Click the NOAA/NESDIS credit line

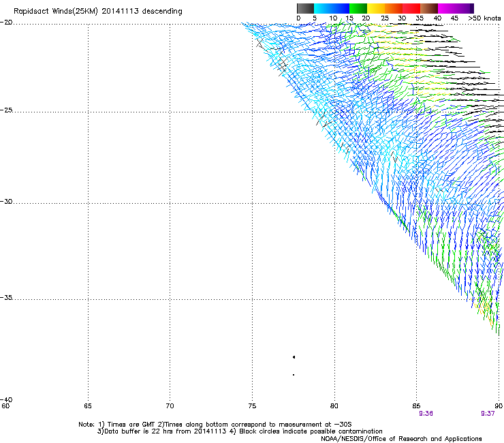pos(401,439)
